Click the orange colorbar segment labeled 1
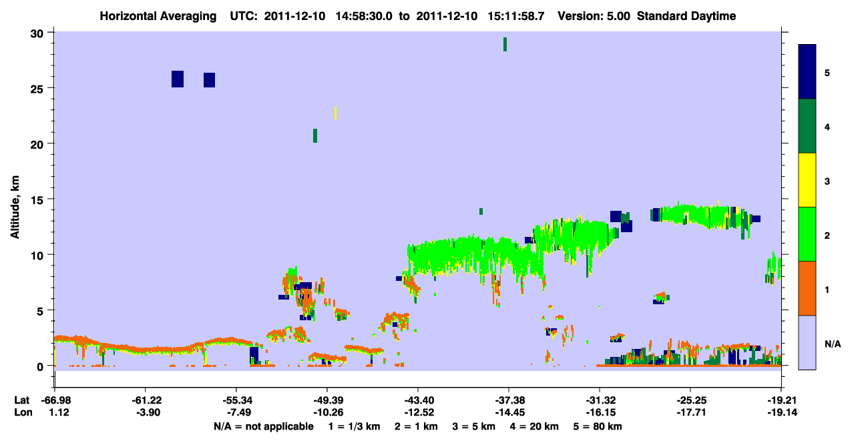 [x=807, y=288]
